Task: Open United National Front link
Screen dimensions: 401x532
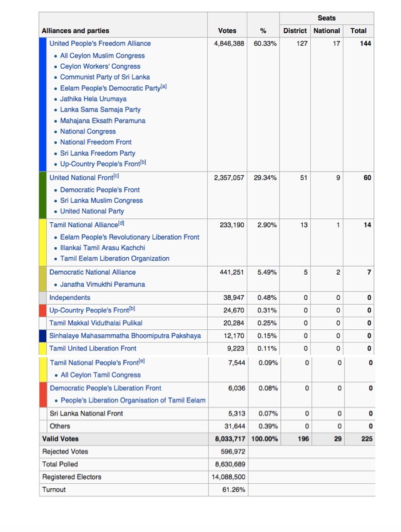Action: point(81,178)
